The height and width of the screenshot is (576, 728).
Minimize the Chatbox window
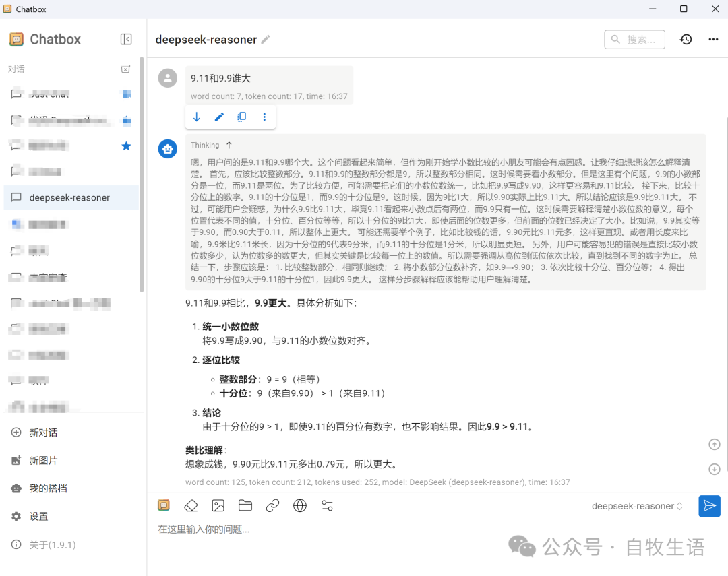[x=653, y=9]
